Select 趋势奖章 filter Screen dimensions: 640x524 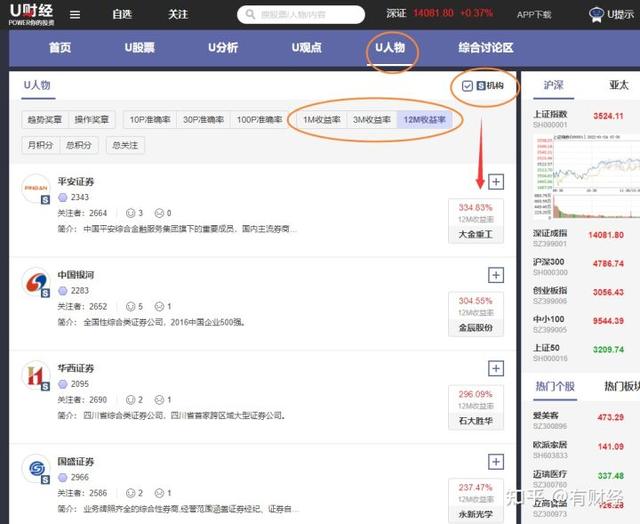[45, 120]
